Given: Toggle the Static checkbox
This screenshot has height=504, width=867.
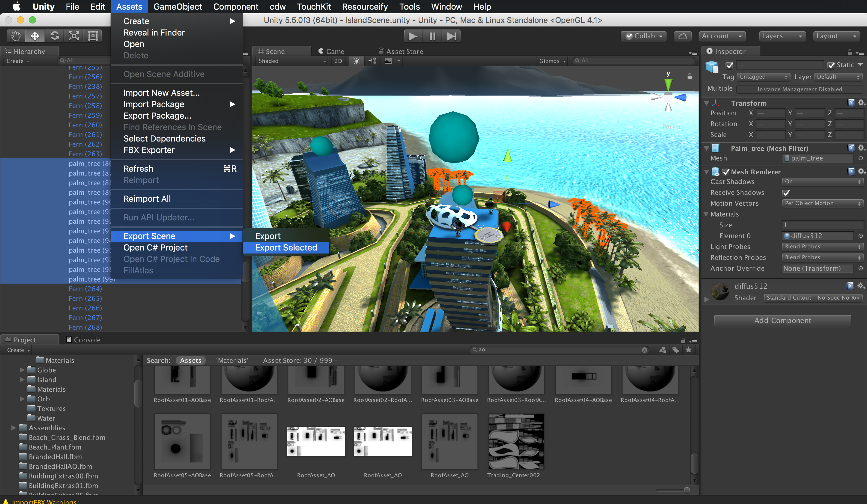Looking at the screenshot, I should 831,65.
